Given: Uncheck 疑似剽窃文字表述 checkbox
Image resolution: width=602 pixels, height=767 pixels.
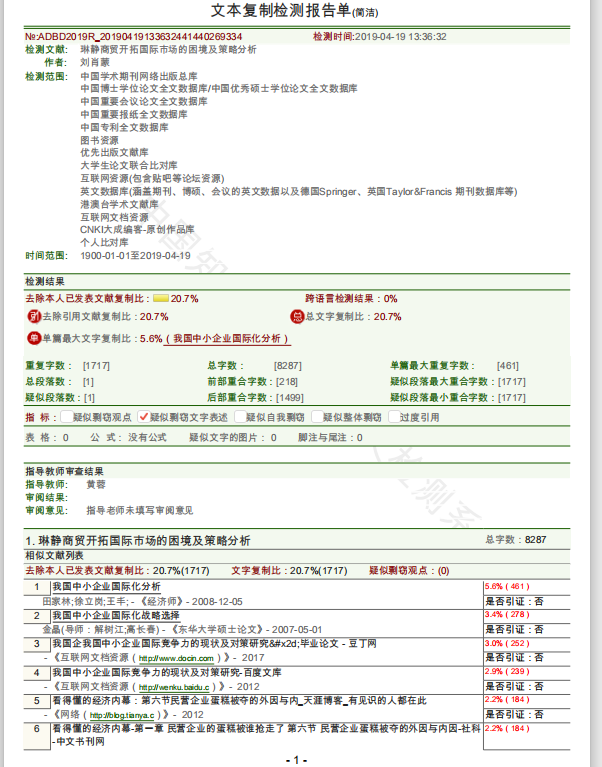Looking at the screenshot, I should tap(143, 417).
